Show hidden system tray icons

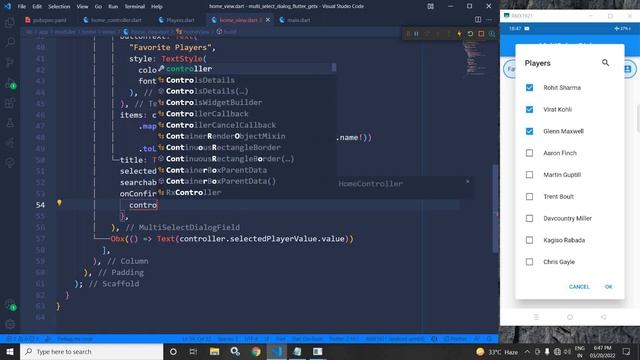pyautogui.click(x=527, y=351)
